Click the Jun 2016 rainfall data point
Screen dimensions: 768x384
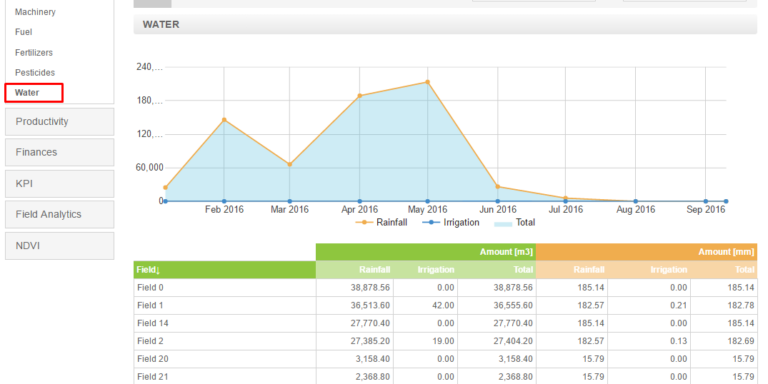point(498,187)
